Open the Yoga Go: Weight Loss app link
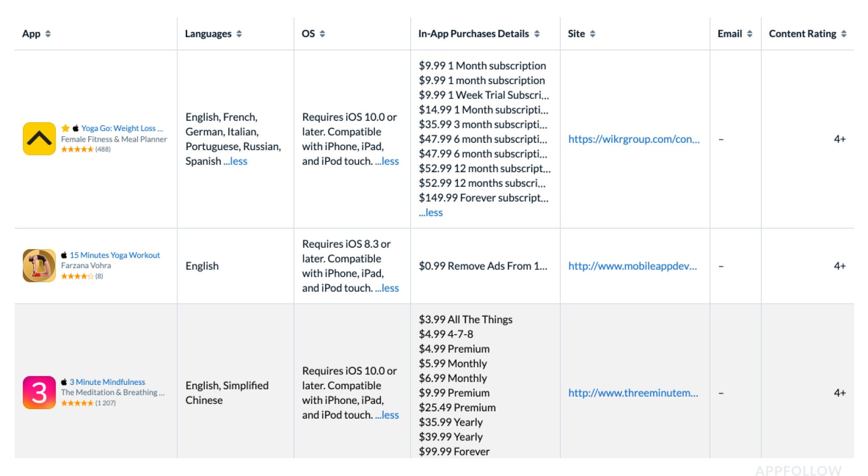Screen dimensions: 868x476 coord(122,128)
